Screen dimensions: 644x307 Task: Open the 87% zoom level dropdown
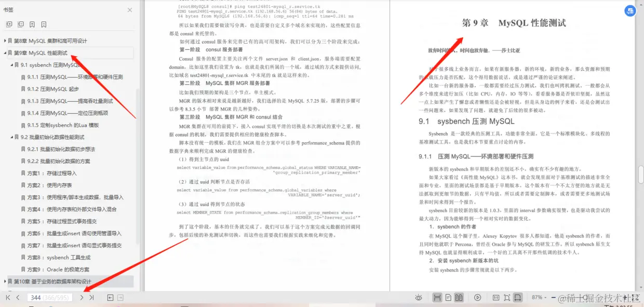[x=538, y=298]
